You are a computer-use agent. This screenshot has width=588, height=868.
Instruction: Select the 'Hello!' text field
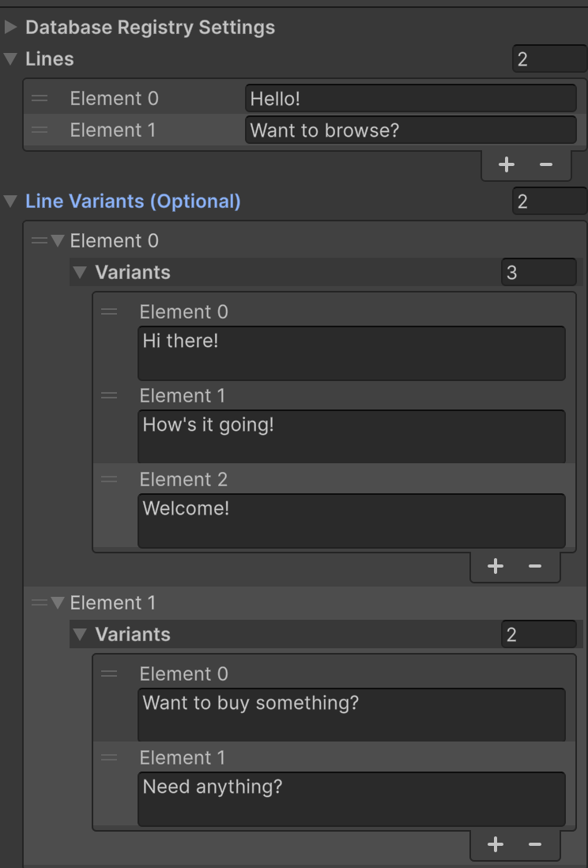409,98
